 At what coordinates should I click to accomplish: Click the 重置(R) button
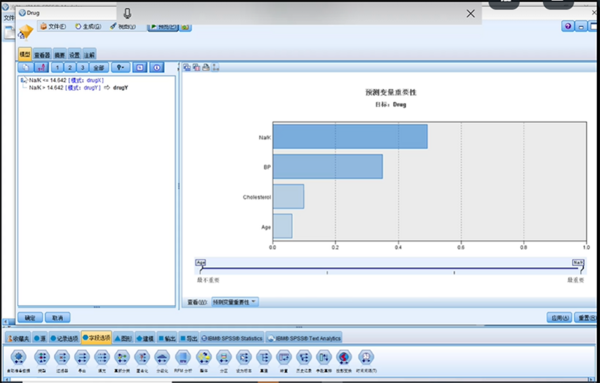(587, 318)
